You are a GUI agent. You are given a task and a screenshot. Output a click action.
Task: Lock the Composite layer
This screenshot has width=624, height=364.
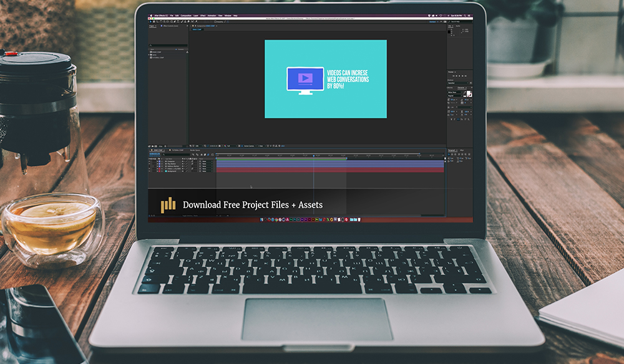[155, 161]
